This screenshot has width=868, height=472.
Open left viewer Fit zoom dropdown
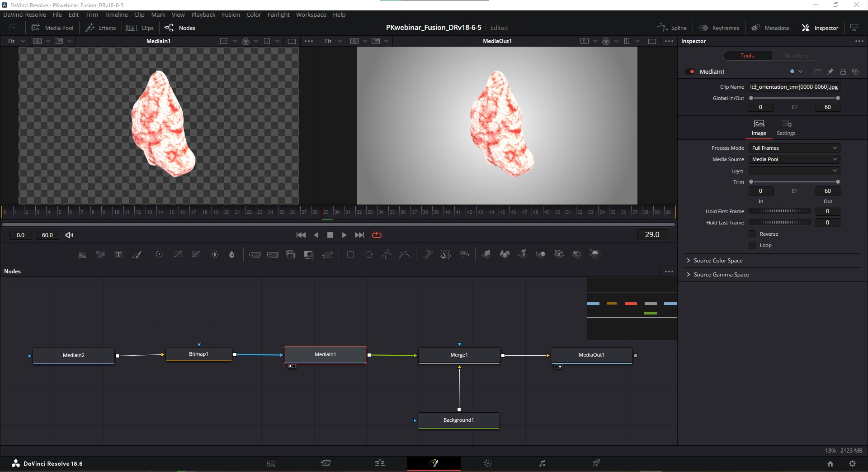pos(16,41)
